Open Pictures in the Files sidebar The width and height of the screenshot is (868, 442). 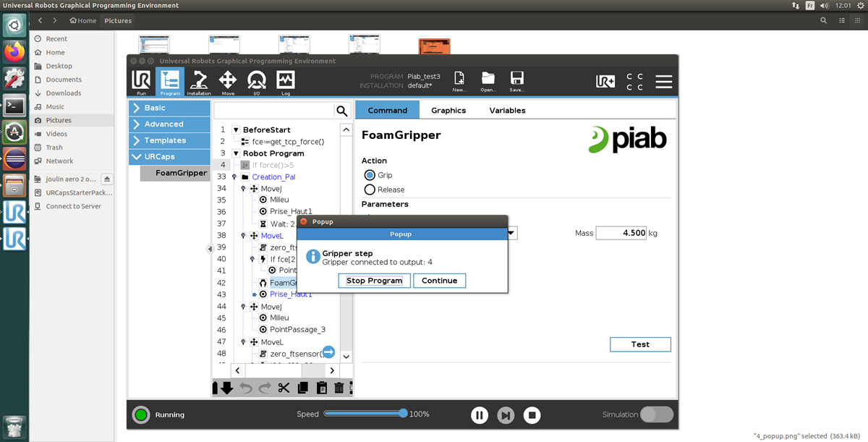72,120
